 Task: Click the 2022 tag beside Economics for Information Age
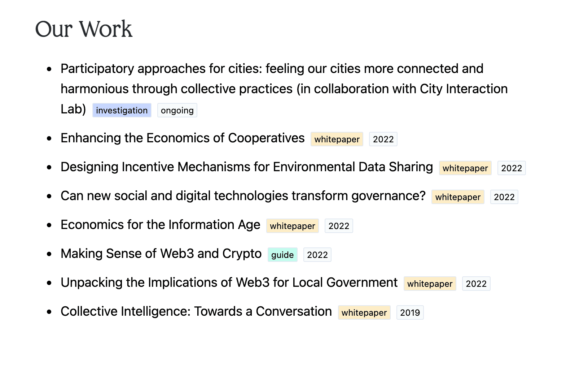339,226
